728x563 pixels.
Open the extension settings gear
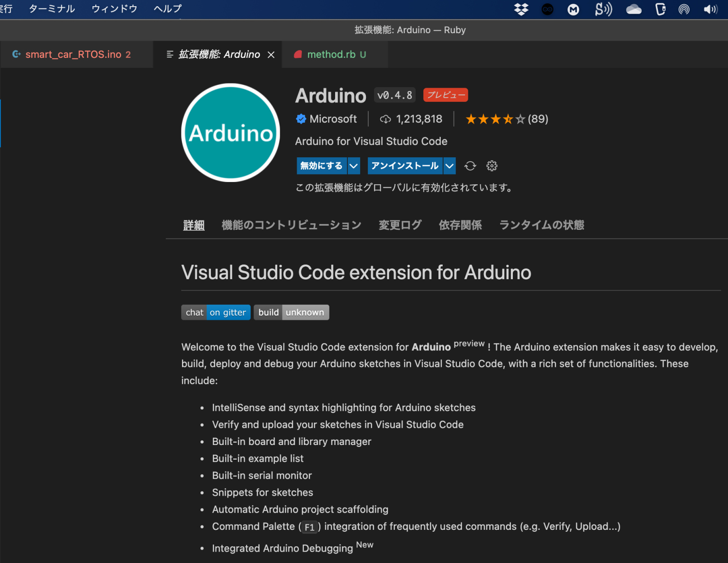[x=492, y=166]
